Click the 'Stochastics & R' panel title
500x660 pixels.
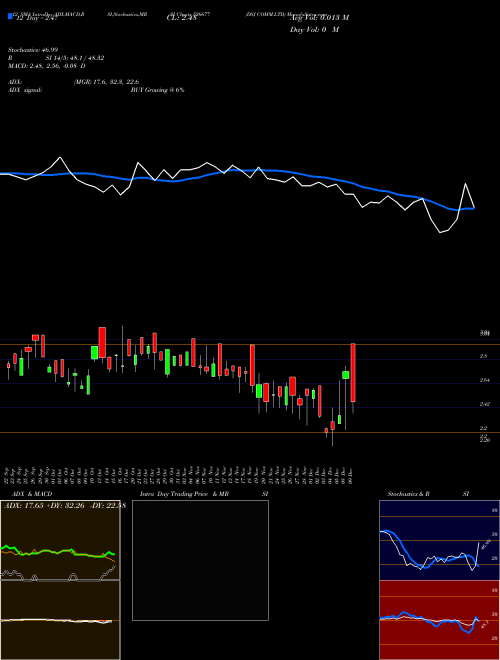tap(409, 494)
